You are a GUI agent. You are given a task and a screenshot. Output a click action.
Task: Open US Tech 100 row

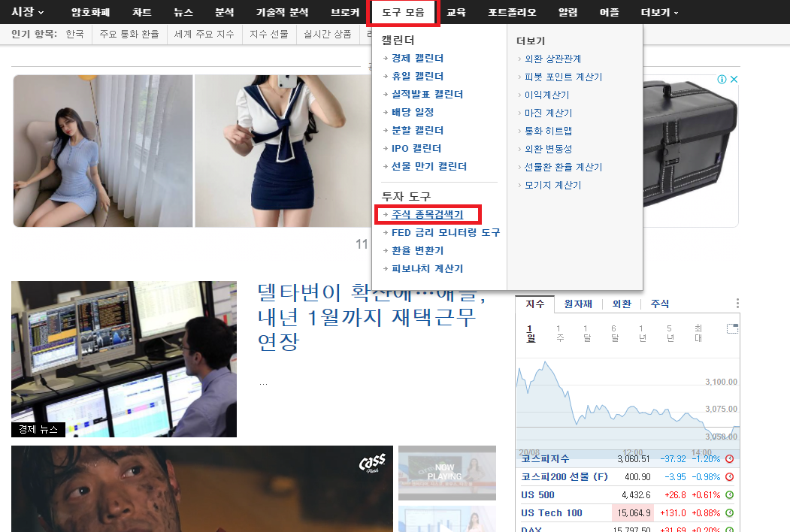click(x=627, y=513)
